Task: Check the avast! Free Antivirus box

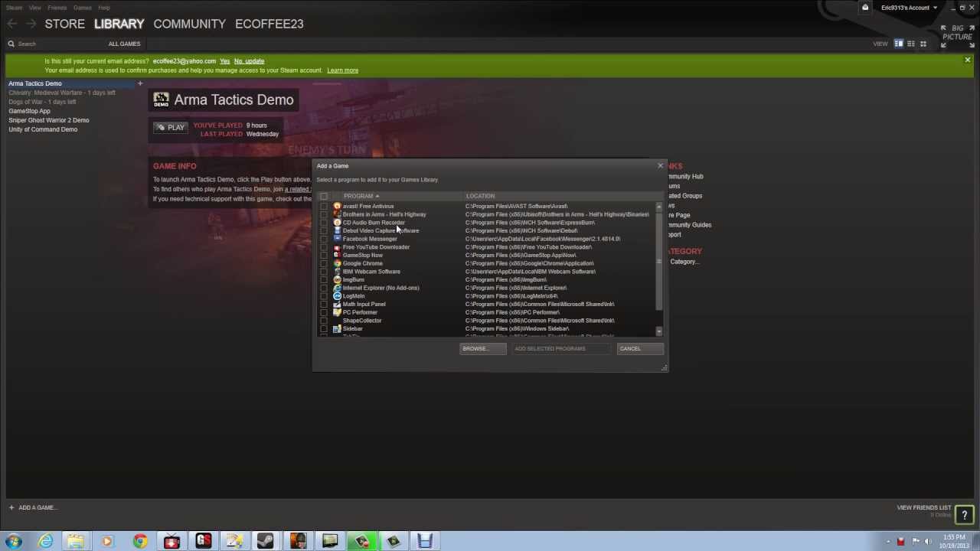Action: pyautogui.click(x=324, y=206)
